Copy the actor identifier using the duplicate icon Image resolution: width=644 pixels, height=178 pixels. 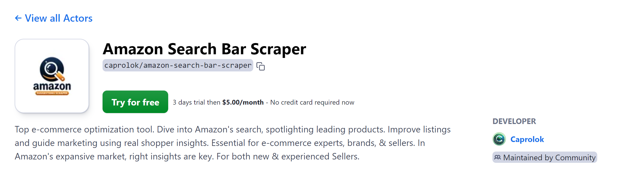coord(261,66)
